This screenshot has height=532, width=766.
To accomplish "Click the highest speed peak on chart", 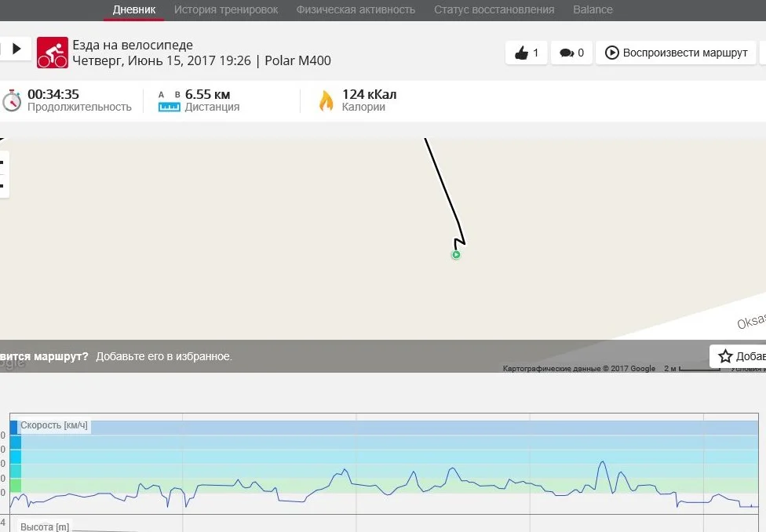I will tap(602, 461).
